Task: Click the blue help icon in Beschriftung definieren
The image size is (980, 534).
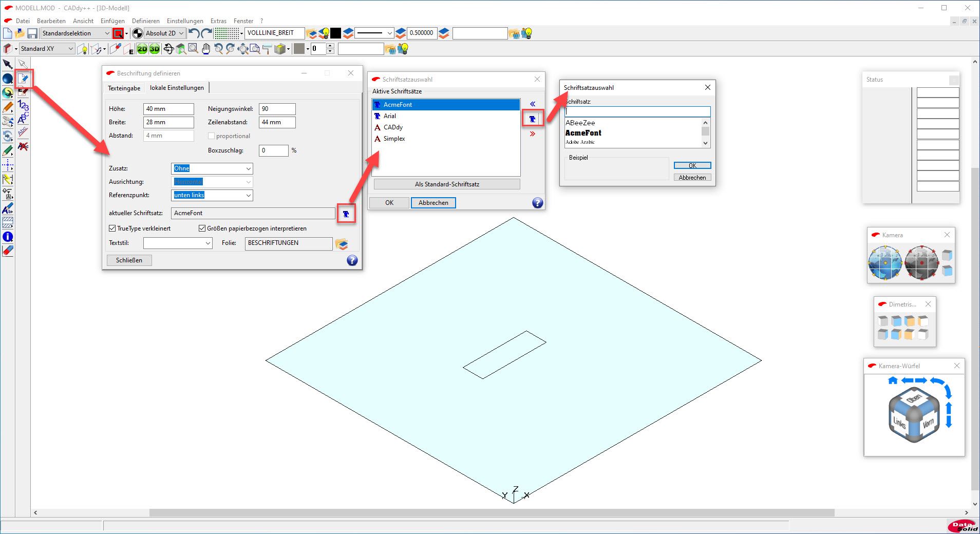Action: coord(352,260)
